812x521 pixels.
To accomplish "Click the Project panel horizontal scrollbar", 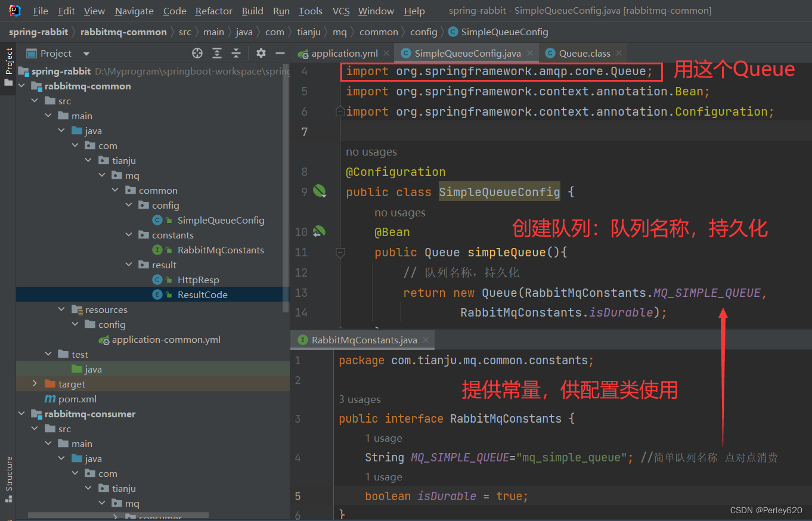I will [118, 516].
